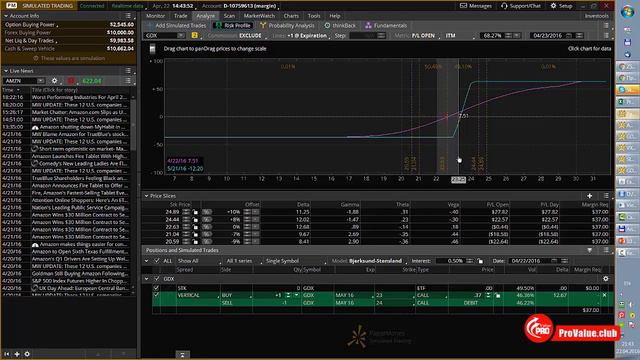The image size is (640, 360).
Task: Adjust the 68.27% probability range stepper
Action: (509, 36)
